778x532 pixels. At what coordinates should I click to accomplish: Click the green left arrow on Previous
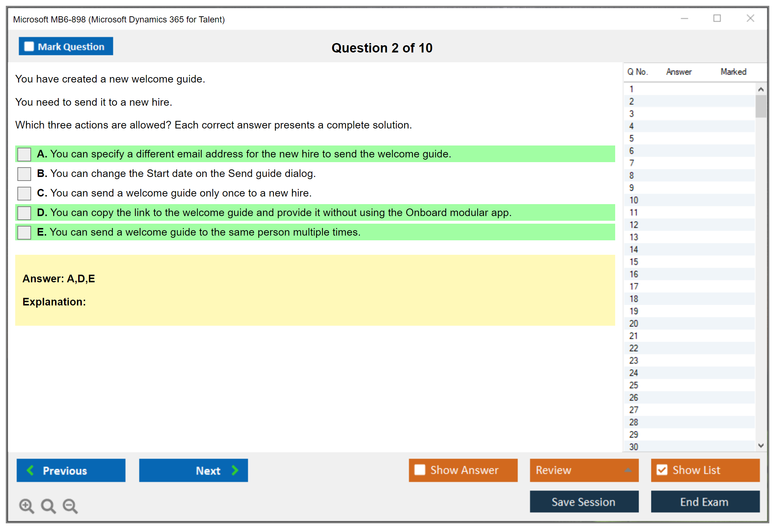(x=30, y=470)
